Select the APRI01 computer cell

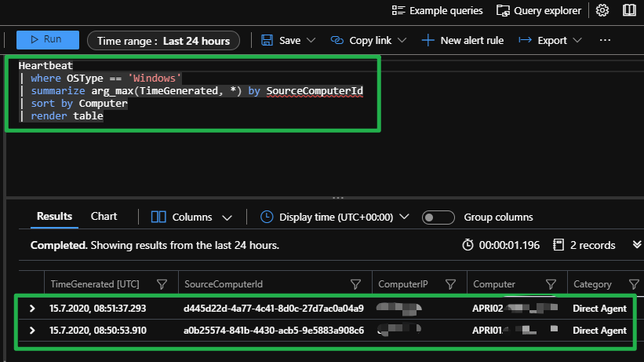tap(515, 331)
